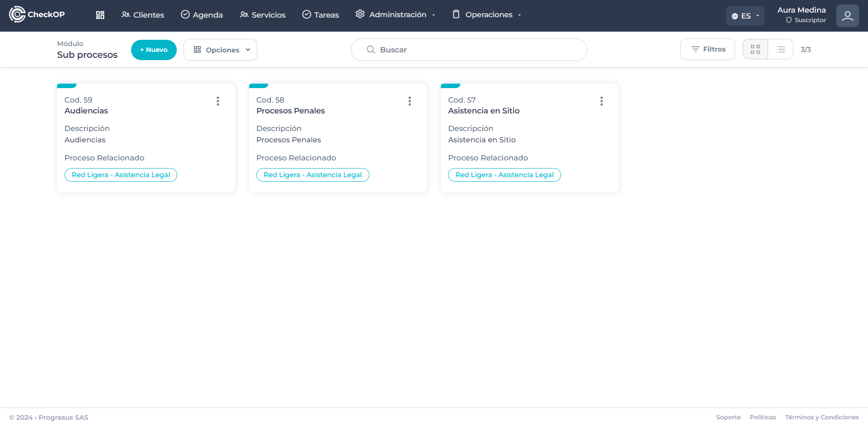
Task: Click the magnifier search icon
Action: [371, 50]
